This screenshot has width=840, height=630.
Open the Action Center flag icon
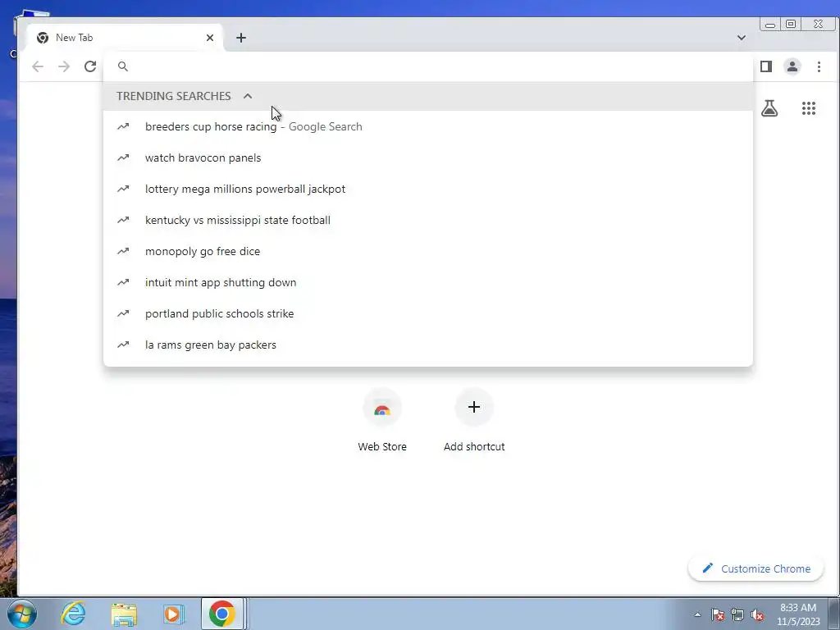click(x=718, y=614)
